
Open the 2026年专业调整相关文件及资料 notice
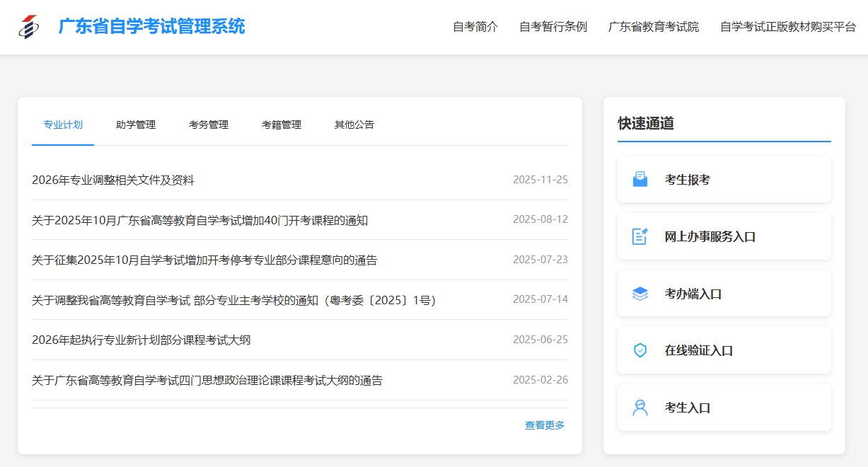113,180
